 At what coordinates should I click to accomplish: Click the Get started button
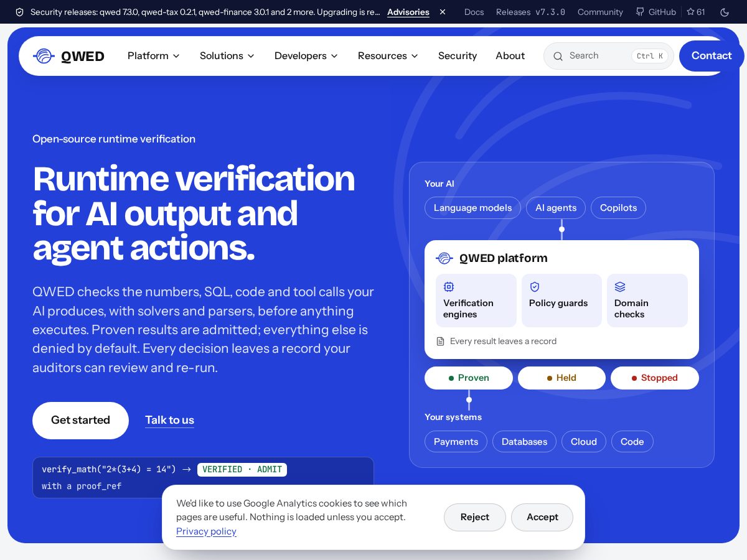pyautogui.click(x=80, y=421)
